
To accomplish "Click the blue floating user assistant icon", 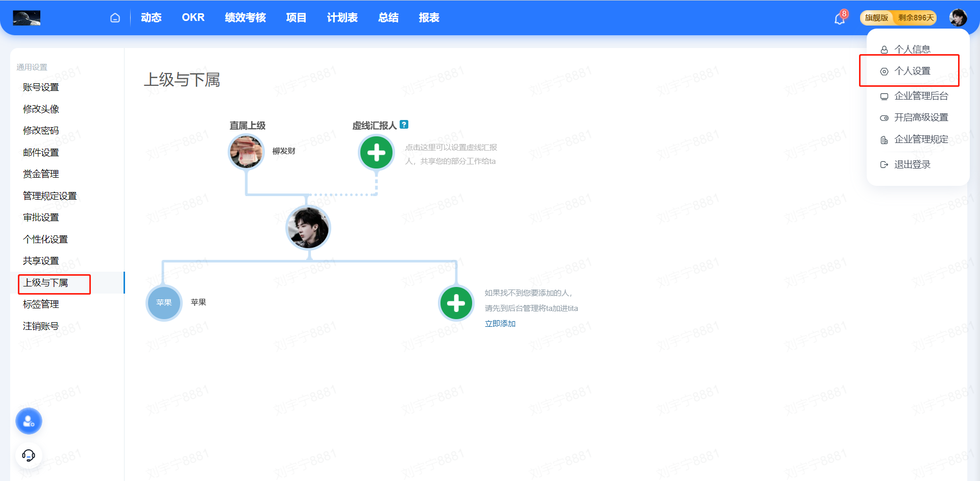I will click(x=29, y=421).
